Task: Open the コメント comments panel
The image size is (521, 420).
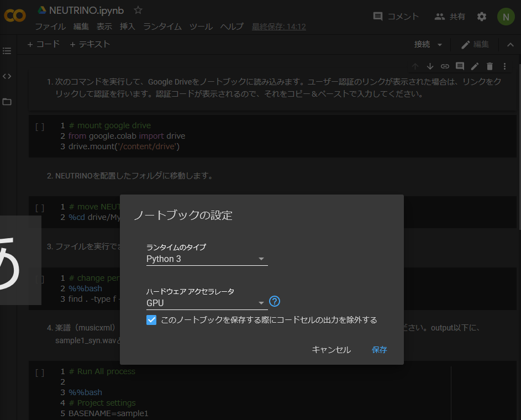Action: point(396,16)
